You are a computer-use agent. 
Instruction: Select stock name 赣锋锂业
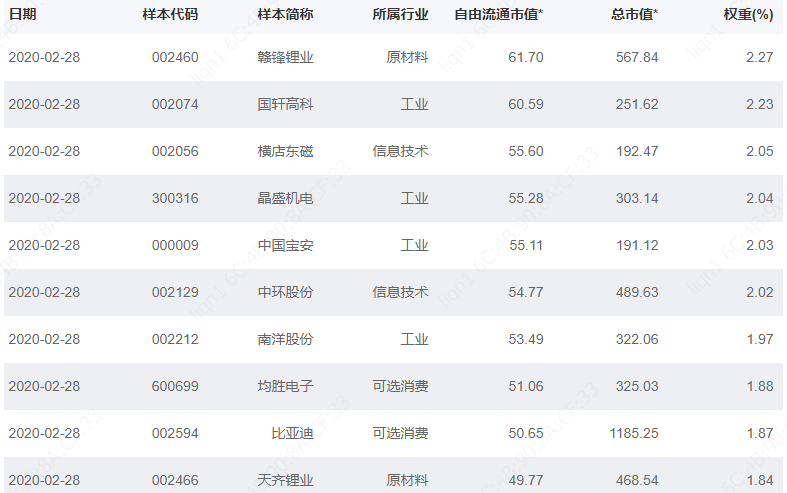(285, 57)
